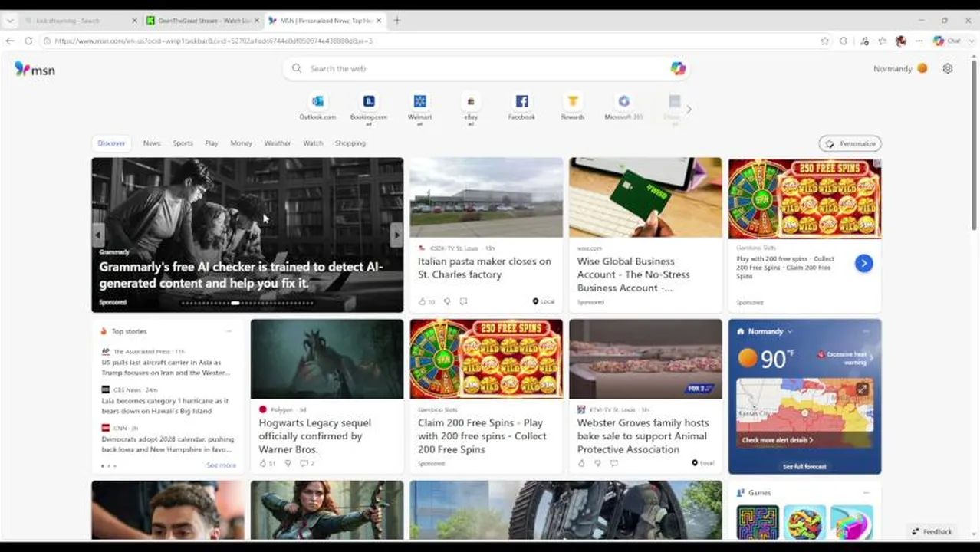
Task: Open browser settings and more menu
Action: tap(919, 41)
